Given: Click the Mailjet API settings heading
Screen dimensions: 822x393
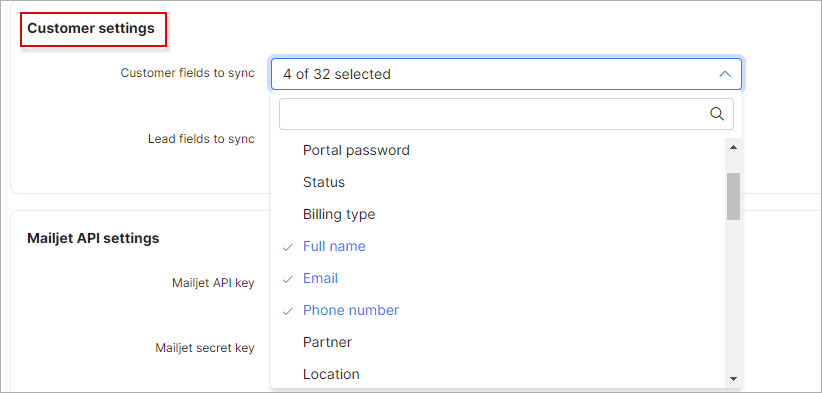Looking at the screenshot, I should tap(93, 238).
